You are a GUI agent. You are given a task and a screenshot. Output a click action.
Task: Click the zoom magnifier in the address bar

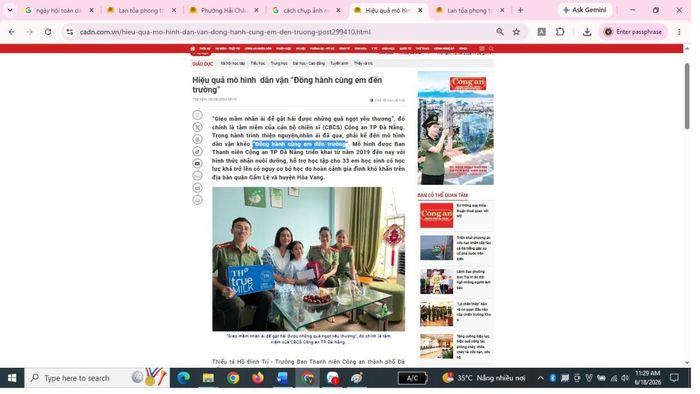tap(500, 32)
